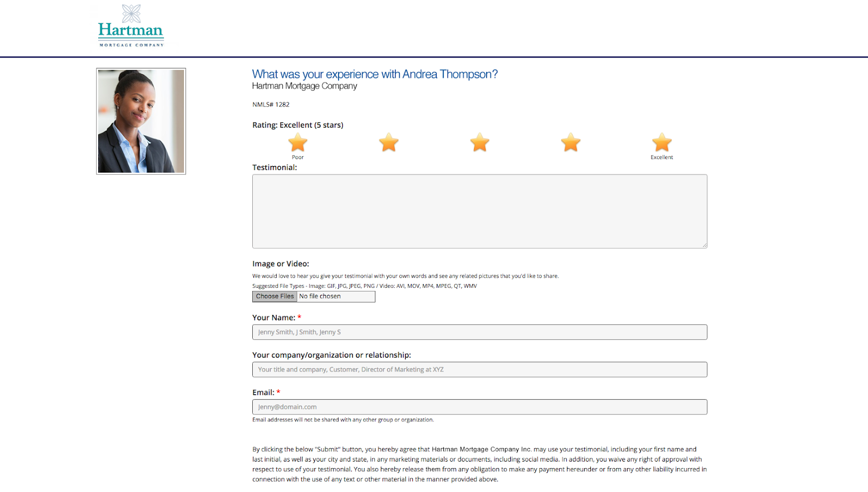Screen dimensions: 868x492
Task: Click the heading 'What was your experience with Andrea Thompson?'
Action: click(375, 74)
